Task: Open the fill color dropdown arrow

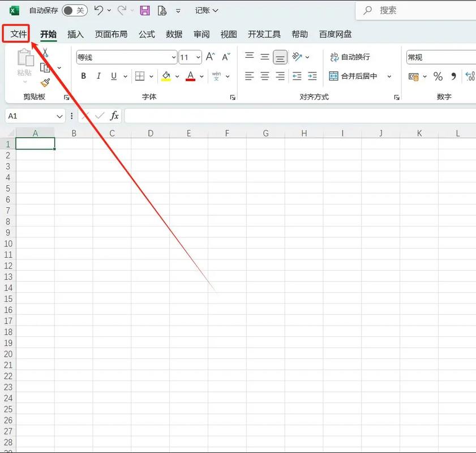Action: pos(177,76)
